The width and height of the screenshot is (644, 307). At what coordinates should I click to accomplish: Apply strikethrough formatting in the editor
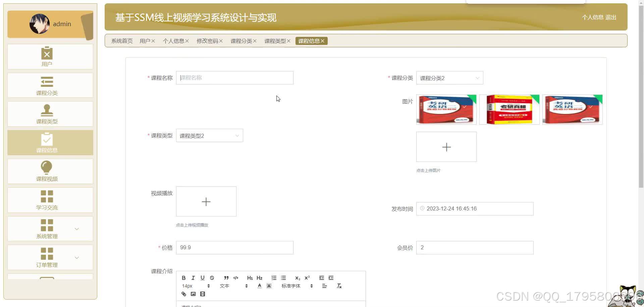(x=212, y=278)
